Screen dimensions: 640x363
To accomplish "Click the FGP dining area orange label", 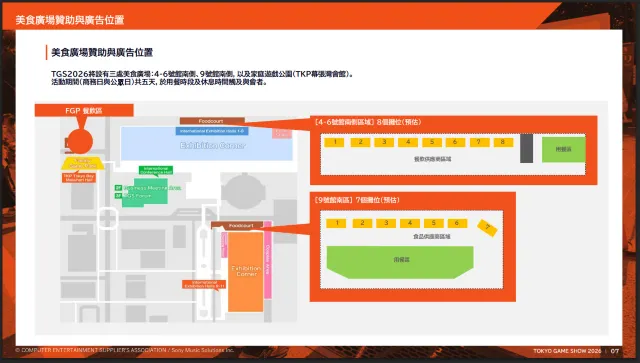I will click(84, 110).
